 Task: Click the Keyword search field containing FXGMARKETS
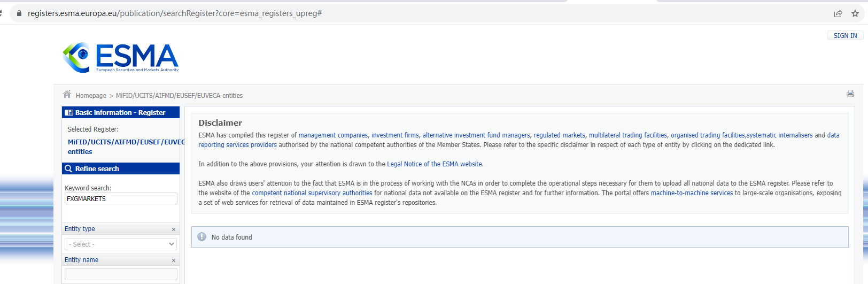[121, 198]
